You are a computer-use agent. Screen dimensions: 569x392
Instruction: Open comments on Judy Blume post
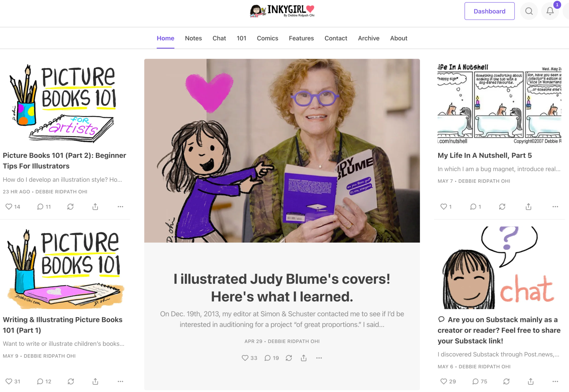point(271,358)
